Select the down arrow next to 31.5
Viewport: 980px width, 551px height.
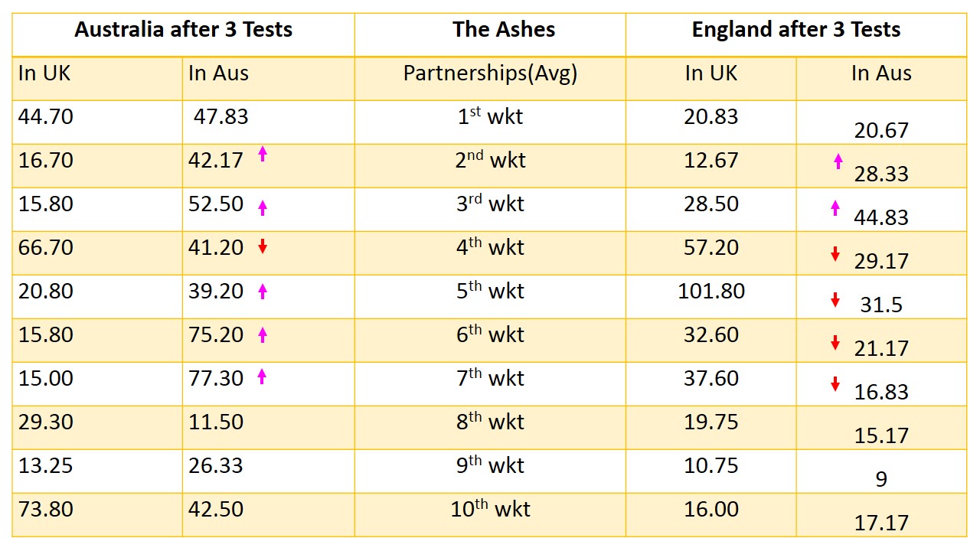point(835,300)
